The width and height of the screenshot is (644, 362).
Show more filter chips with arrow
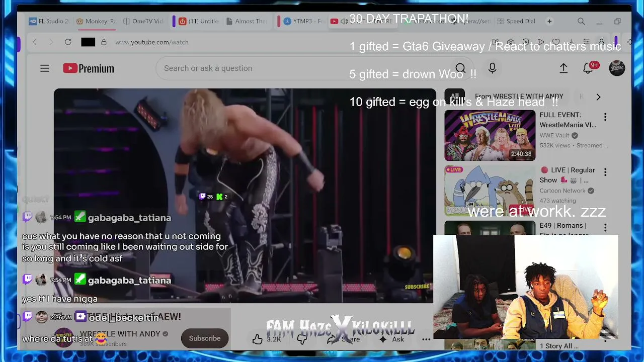(598, 97)
